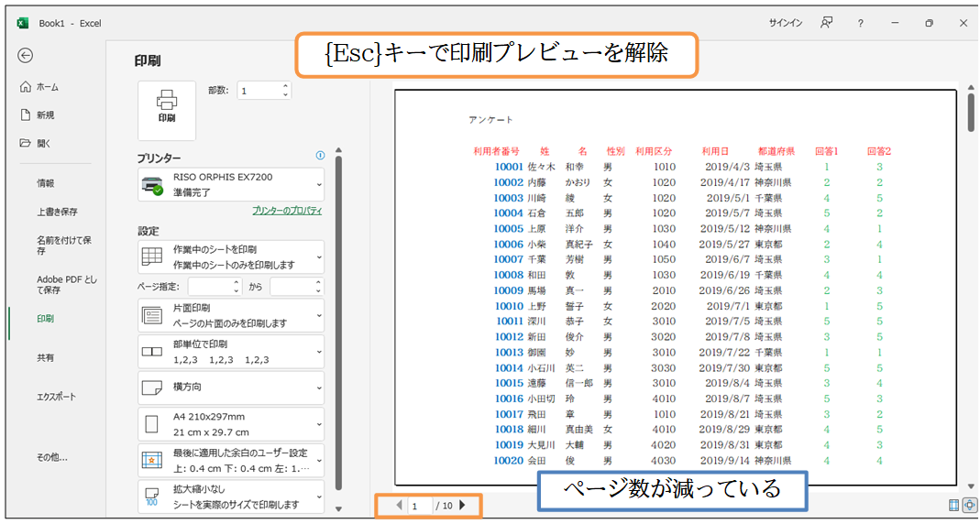The width and height of the screenshot is (980, 524).
Task: Click the large 印刷 print button
Action: pyautogui.click(x=167, y=110)
